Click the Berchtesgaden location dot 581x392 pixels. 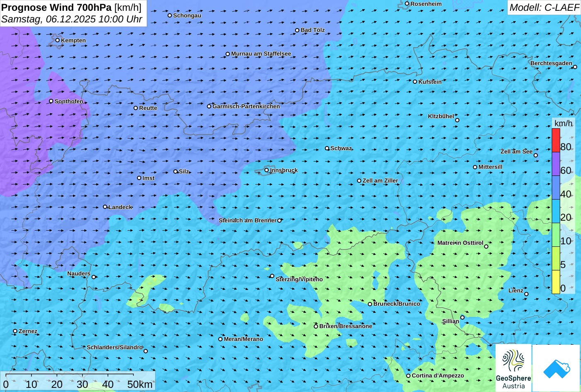pos(575,67)
